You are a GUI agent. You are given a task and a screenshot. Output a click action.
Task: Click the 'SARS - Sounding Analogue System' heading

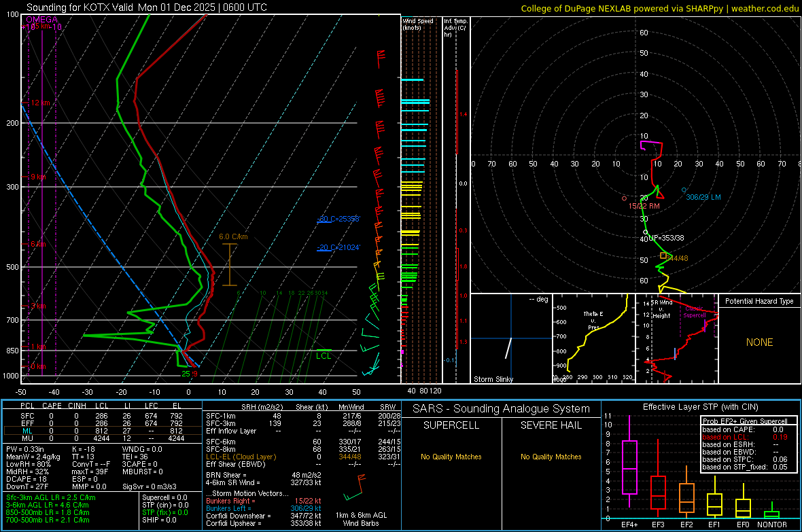pos(501,409)
